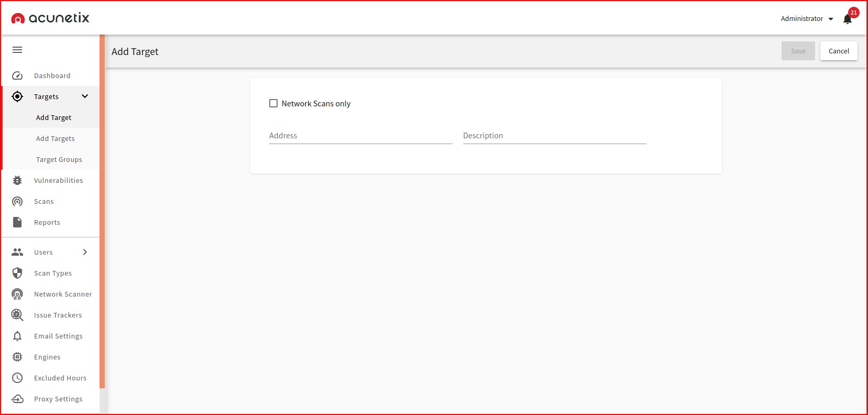Click the Reports document icon
This screenshot has height=415, width=868.
[17, 222]
